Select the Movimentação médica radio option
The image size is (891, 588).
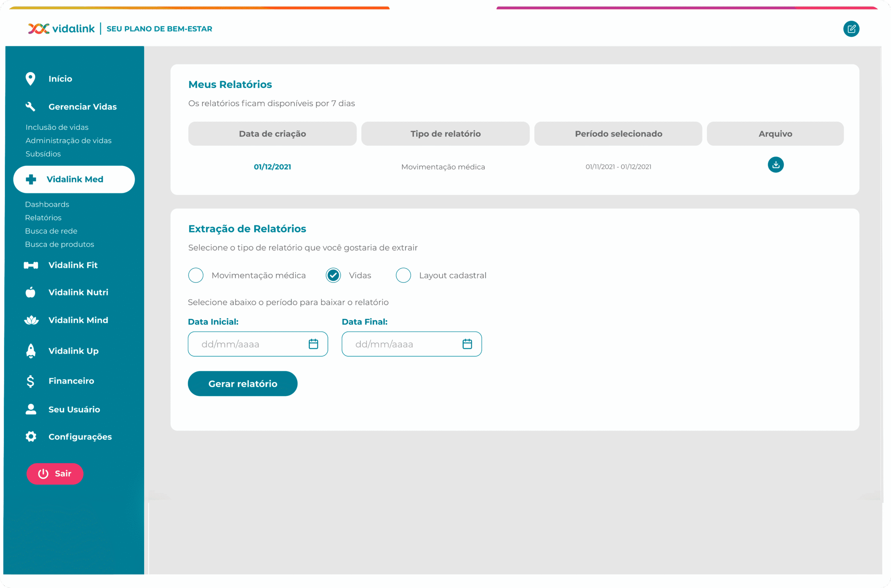pyautogui.click(x=196, y=275)
